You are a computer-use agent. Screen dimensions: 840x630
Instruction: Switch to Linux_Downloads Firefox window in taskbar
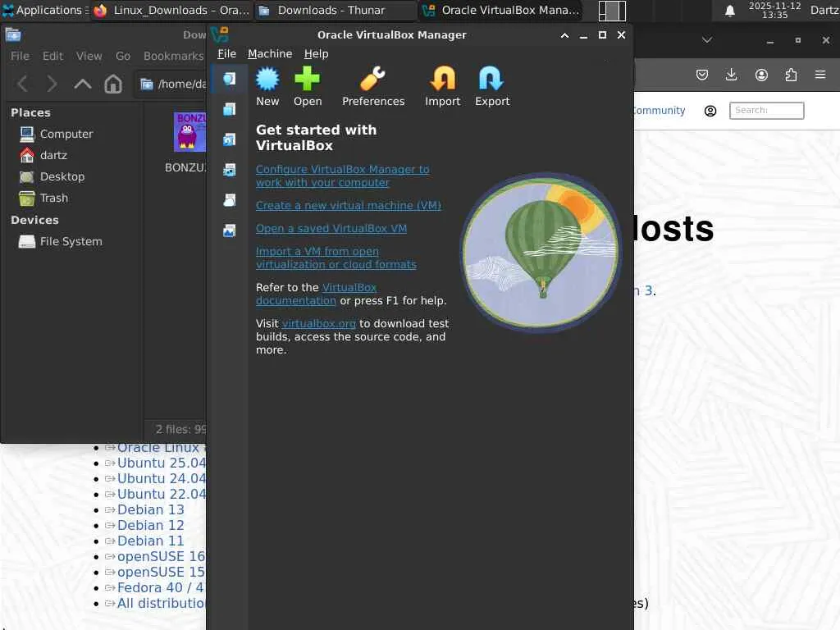pos(171,10)
